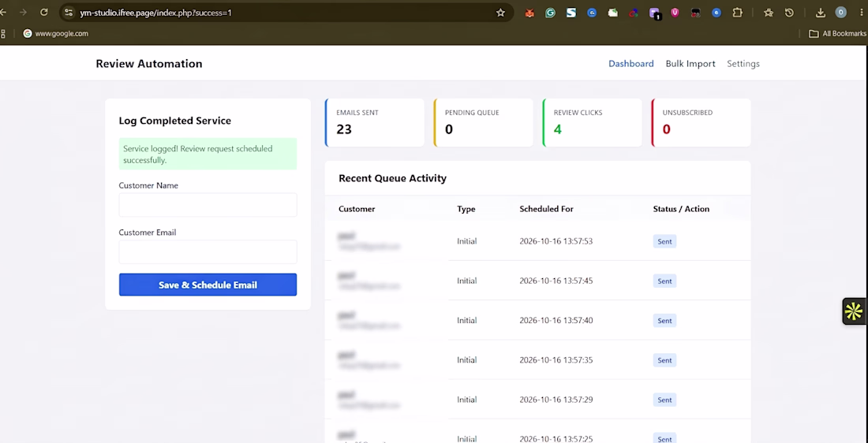Click the Review Clicks card
The height and width of the screenshot is (443, 868).
pos(593,123)
